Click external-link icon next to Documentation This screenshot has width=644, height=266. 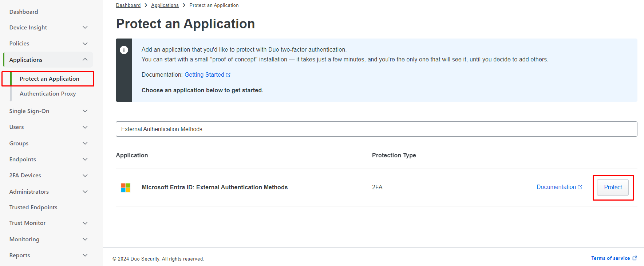pos(580,187)
